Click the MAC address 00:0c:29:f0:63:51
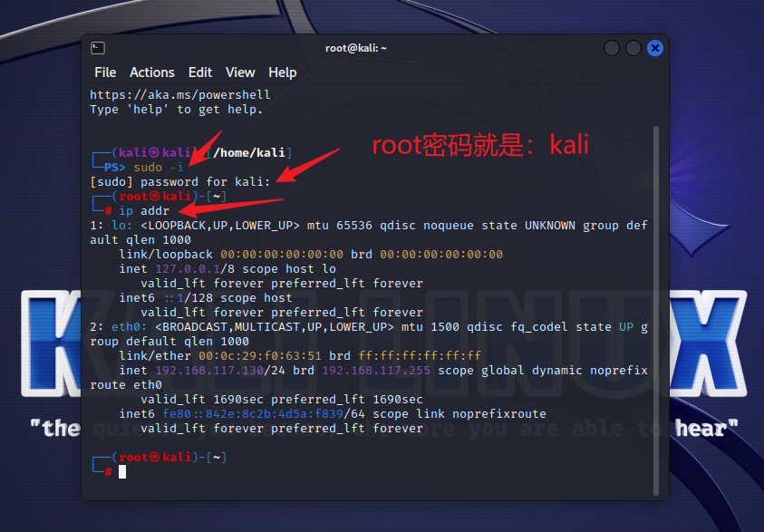The image size is (764, 532). (260, 355)
